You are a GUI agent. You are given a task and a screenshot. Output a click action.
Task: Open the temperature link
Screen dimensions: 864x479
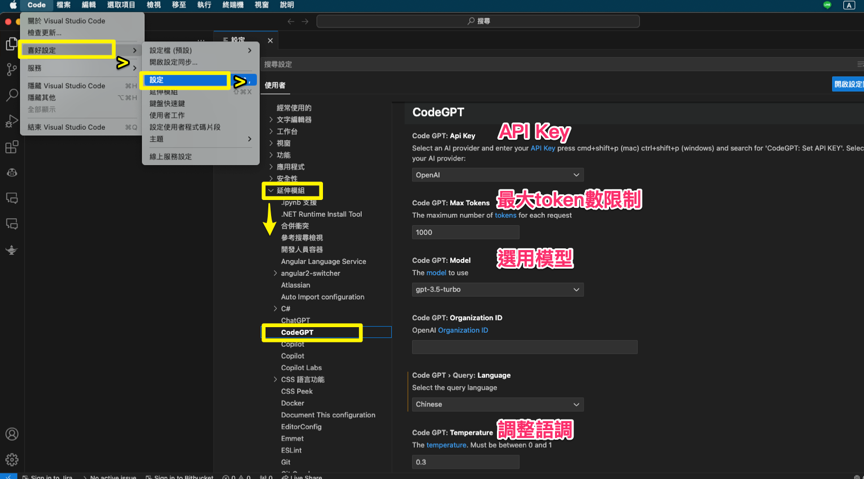click(446, 445)
